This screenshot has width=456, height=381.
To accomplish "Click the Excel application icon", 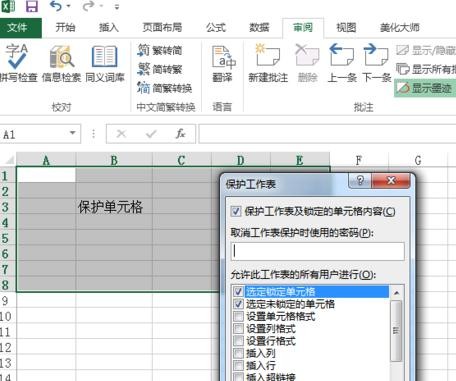I will [8, 6].
